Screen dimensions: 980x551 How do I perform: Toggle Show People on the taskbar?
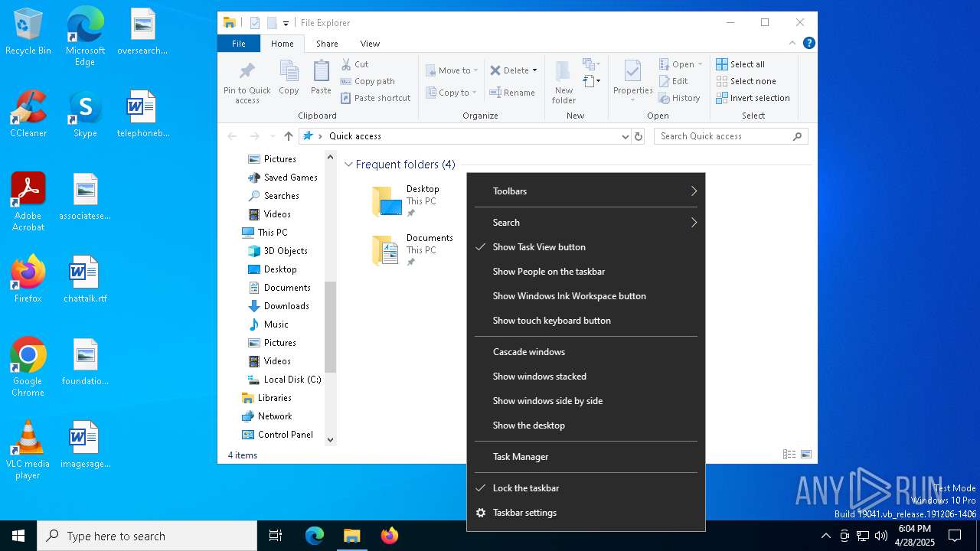click(x=586, y=272)
